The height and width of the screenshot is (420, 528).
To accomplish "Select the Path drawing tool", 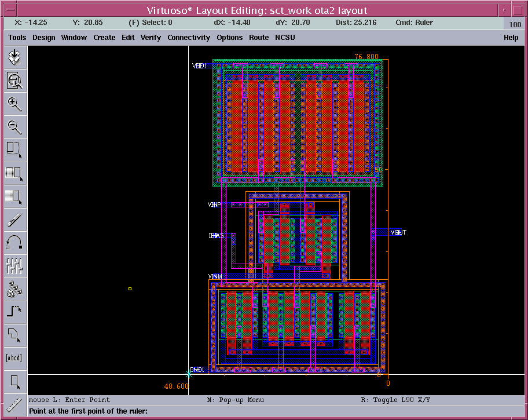I will click(x=15, y=312).
